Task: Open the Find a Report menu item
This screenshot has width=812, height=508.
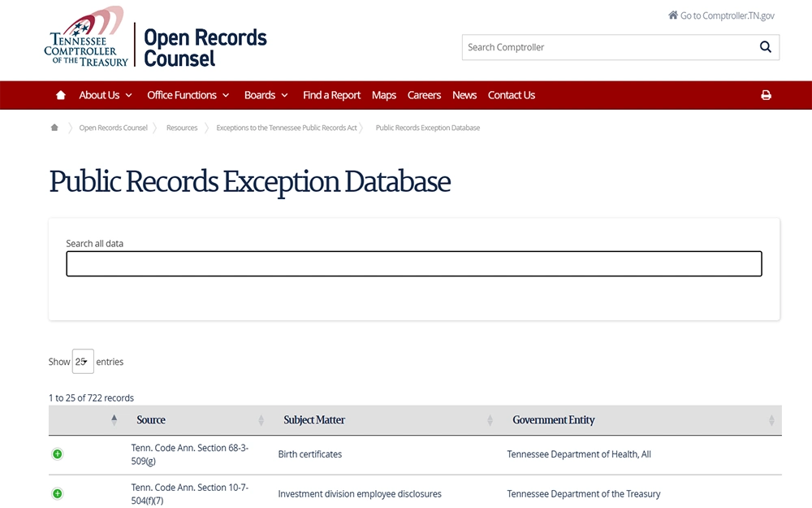Action: [331, 95]
